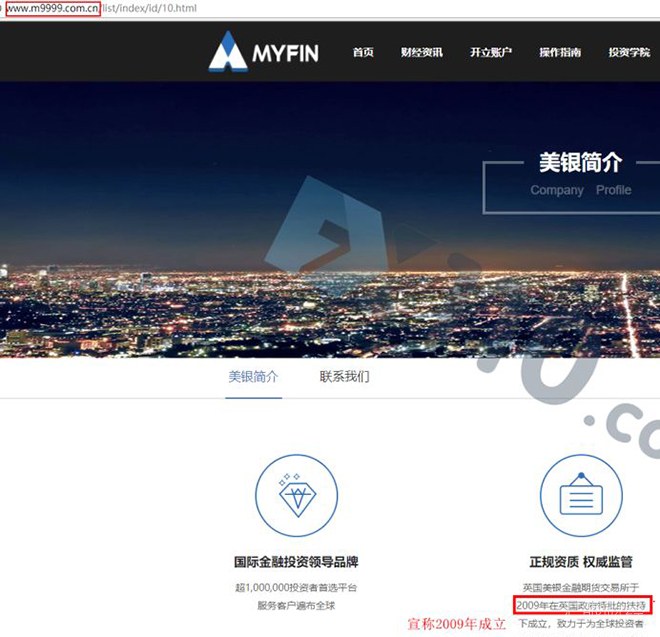
Task: Go to 开立账户 in navigation
Action: point(491,52)
